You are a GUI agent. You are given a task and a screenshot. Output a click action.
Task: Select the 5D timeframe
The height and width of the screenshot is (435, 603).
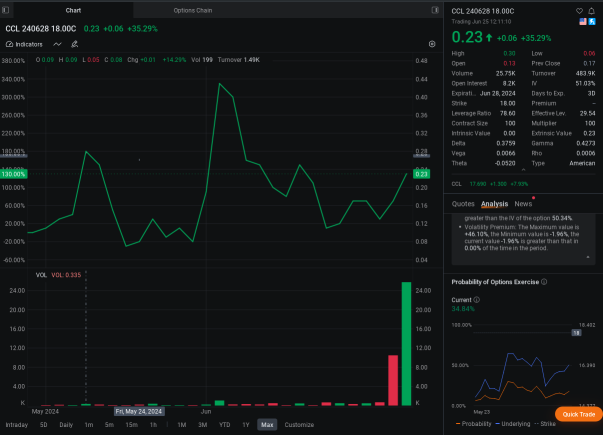tap(43, 425)
